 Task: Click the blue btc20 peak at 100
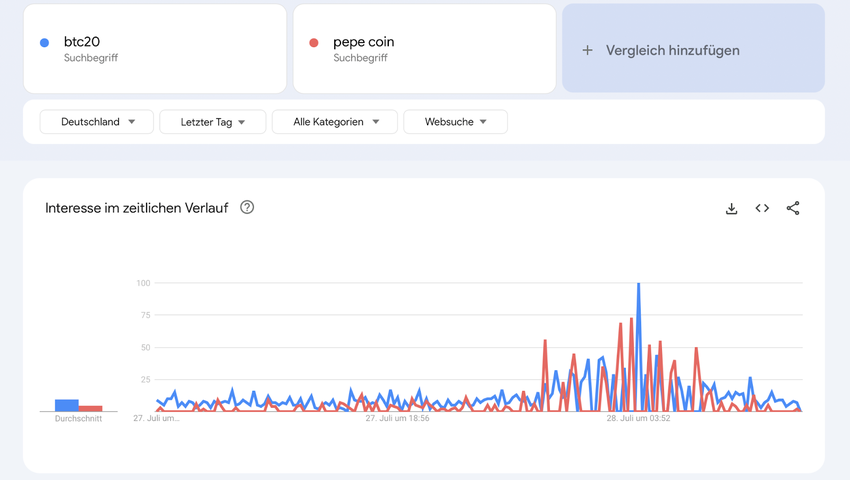pos(638,285)
